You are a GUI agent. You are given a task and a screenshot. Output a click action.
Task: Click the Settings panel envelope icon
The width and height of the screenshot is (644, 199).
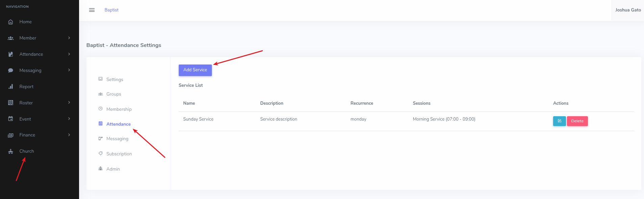coord(100,79)
